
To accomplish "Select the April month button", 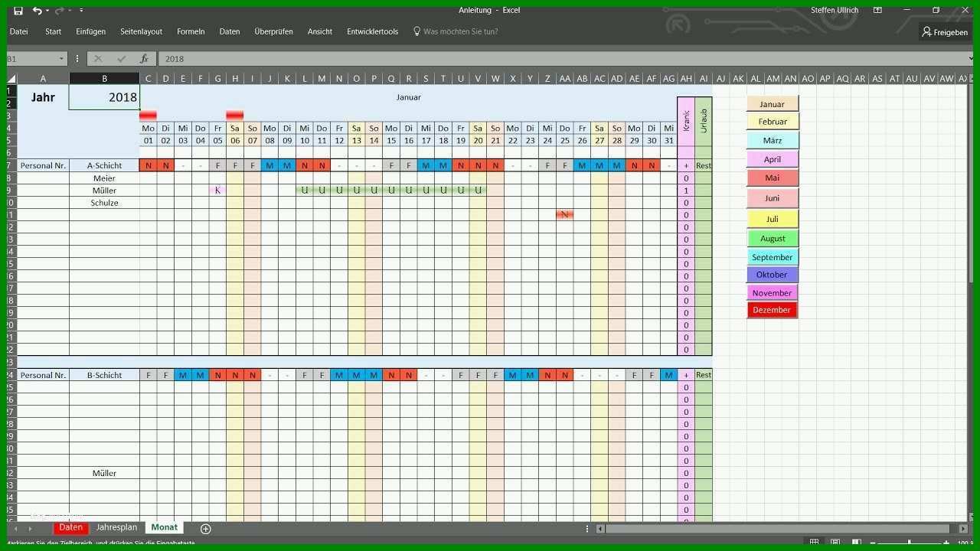I will [772, 159].
